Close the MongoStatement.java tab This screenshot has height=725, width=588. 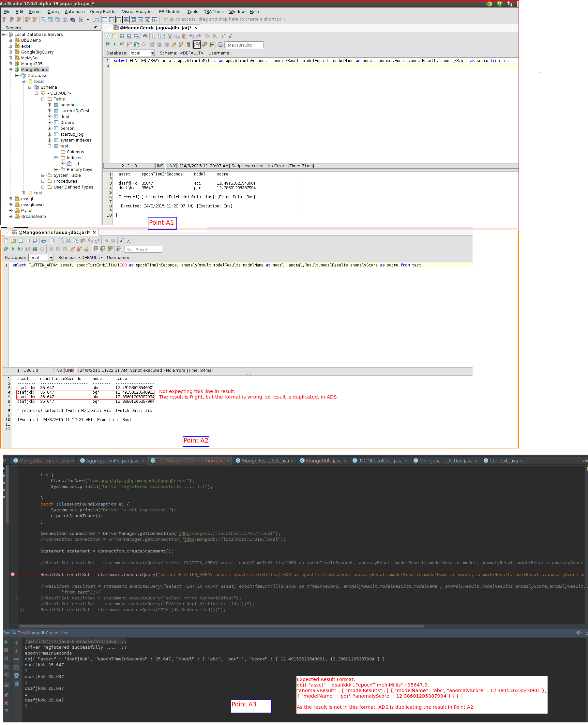[72, 461]
